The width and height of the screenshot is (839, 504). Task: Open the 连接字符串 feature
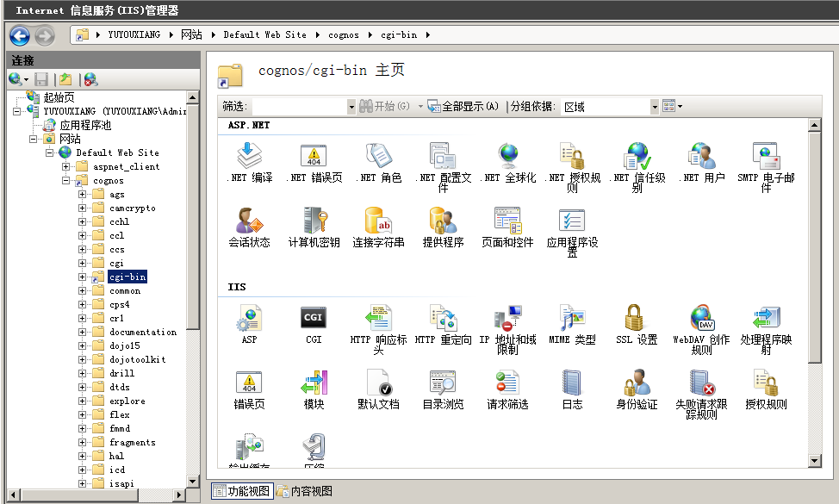378,227
